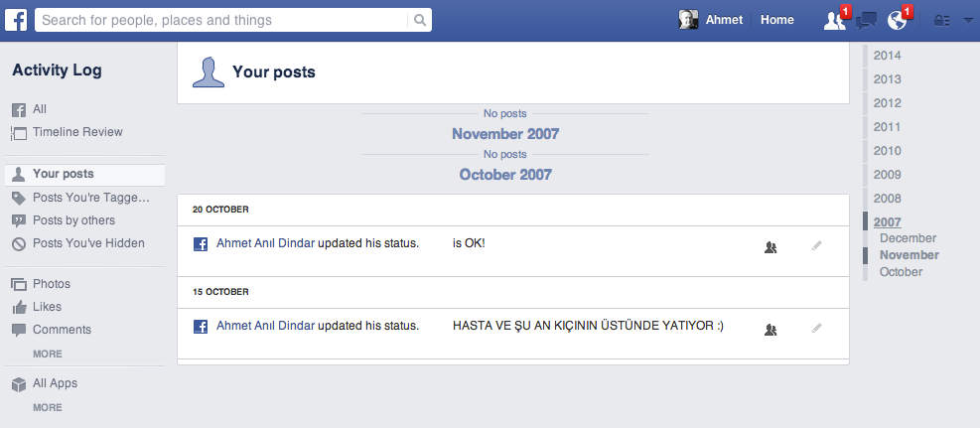Select 2007 in timeline

887,221
